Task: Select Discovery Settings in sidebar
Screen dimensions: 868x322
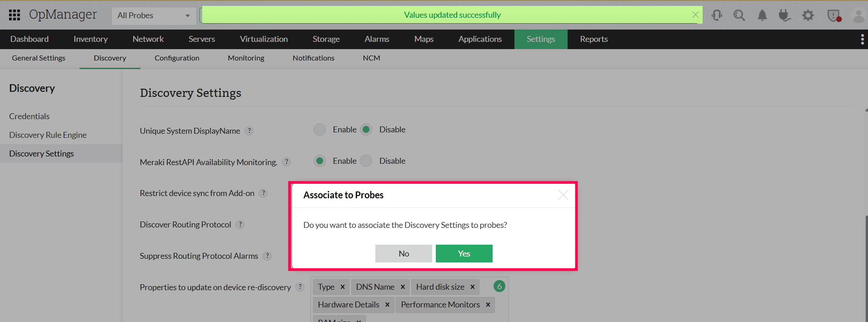Action: pyautogui.click(x=61, y=154)
